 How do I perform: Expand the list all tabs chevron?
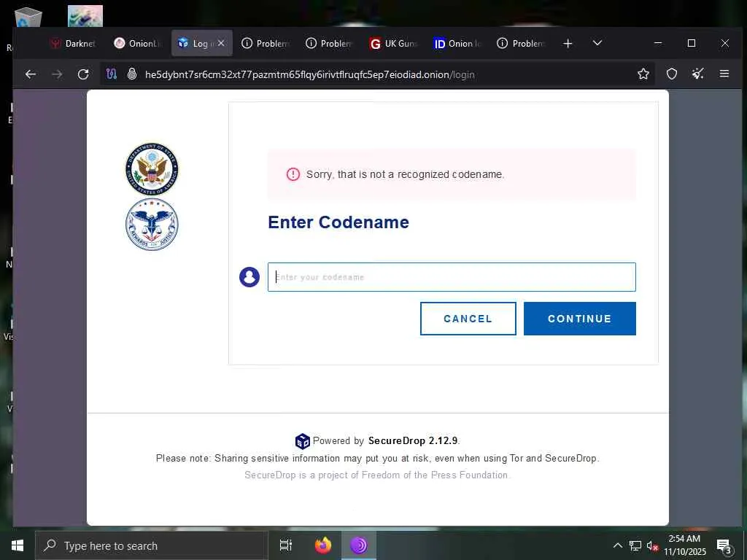[597, 43]
